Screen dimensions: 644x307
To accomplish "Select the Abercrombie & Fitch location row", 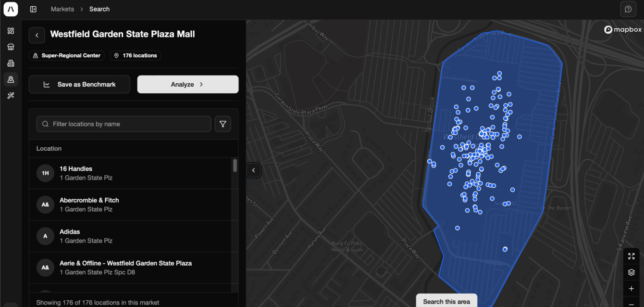I will [130, 205].
